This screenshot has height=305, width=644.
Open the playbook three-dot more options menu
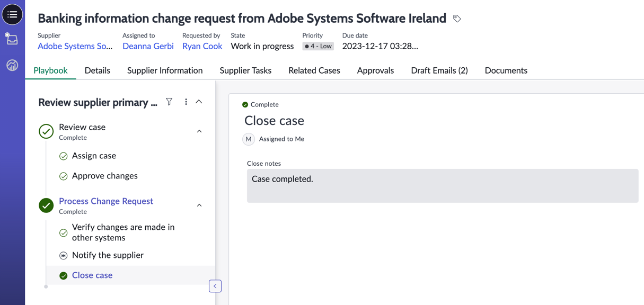click(186, 102)
